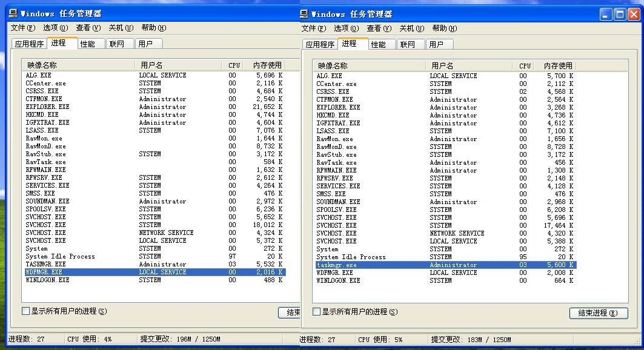This screenshot has width=644, height=350.
Task: Select HKCMD.EXE process in left window
Action: [x=154, y=114]
